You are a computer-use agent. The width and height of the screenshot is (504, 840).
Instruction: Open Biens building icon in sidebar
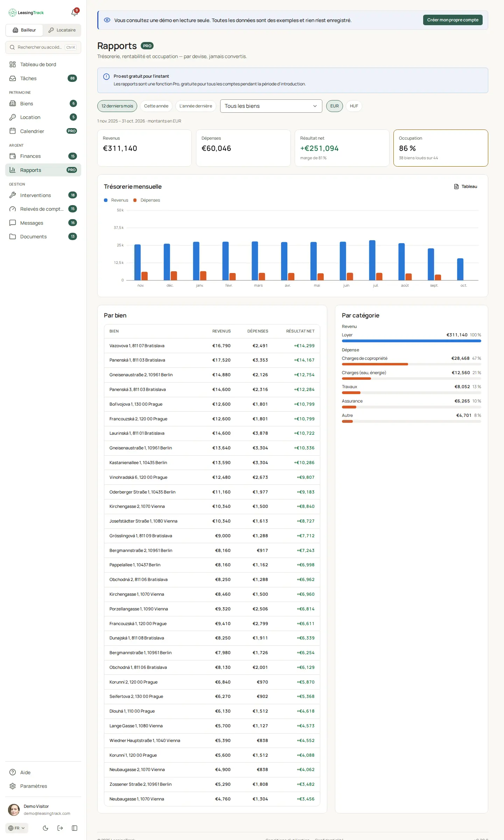pos(13,104)
